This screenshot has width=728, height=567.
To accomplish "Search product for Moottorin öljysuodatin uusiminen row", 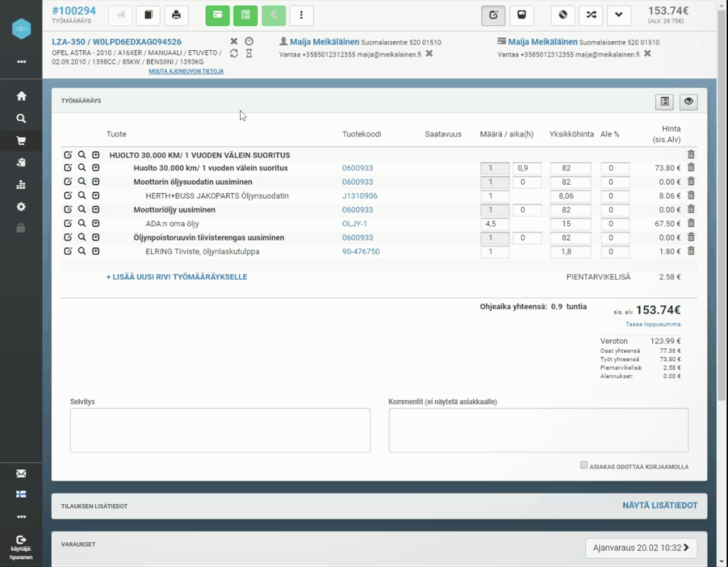I will 82,182.
